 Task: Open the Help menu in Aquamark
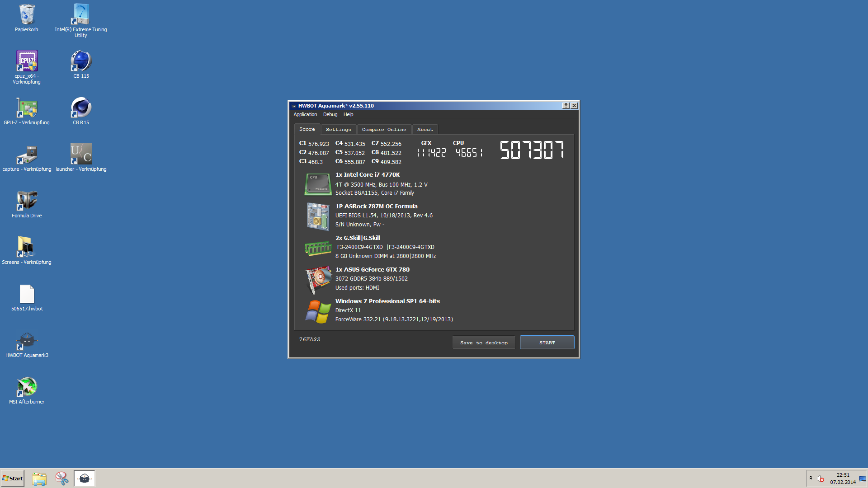click(348, 115)
